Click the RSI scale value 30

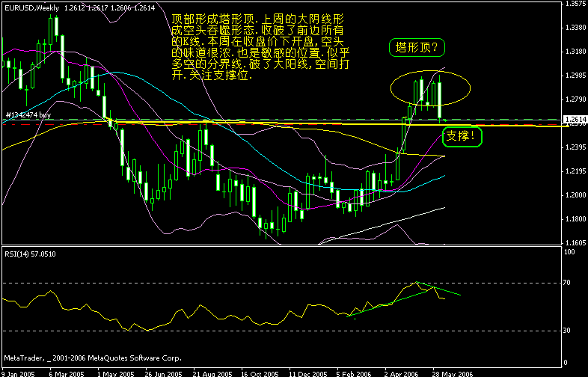566,331
